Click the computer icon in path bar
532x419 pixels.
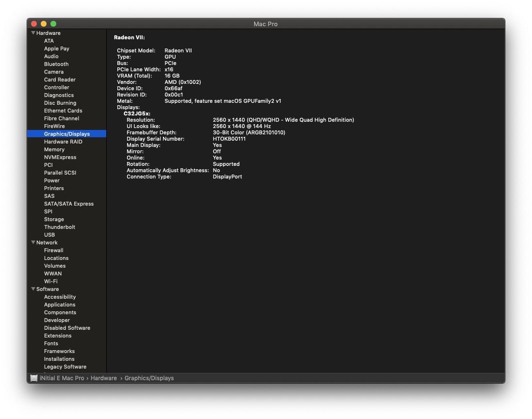34,378
